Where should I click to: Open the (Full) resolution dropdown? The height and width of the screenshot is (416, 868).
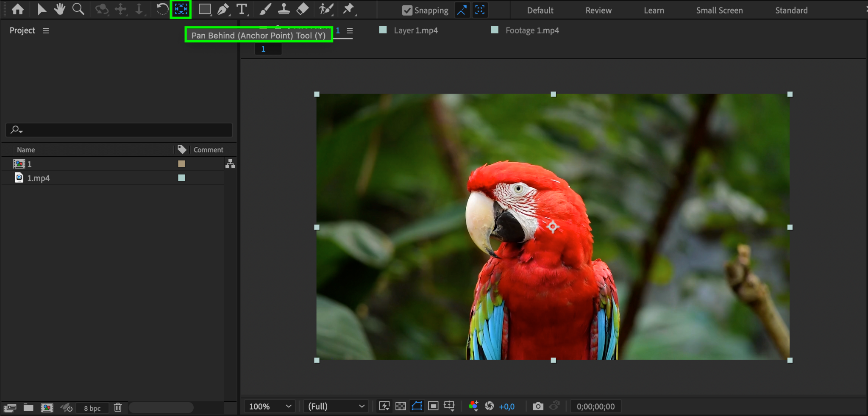(x=336, y=406)
